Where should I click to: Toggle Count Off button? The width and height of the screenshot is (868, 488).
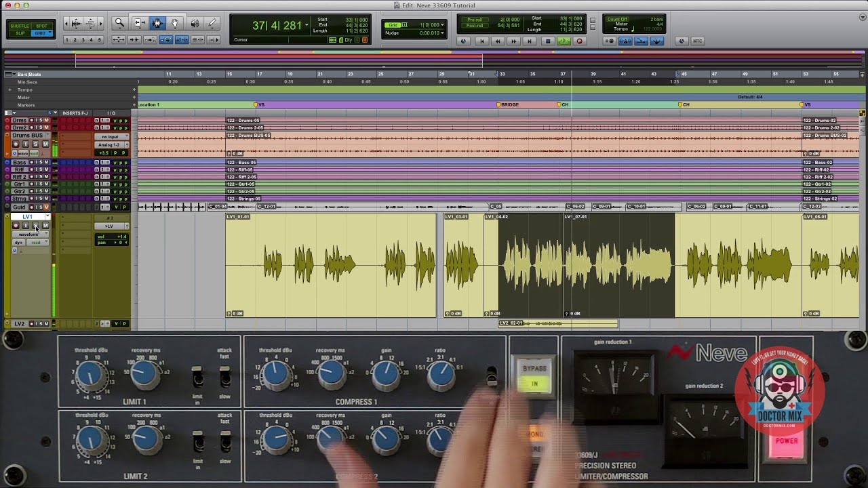pos(618,20)
